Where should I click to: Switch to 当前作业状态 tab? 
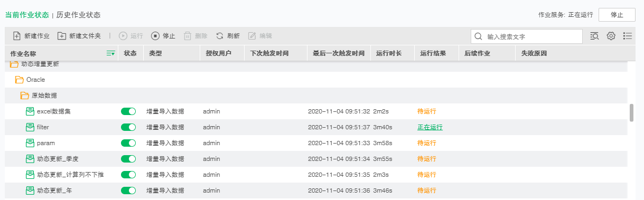tap(27, 15)
